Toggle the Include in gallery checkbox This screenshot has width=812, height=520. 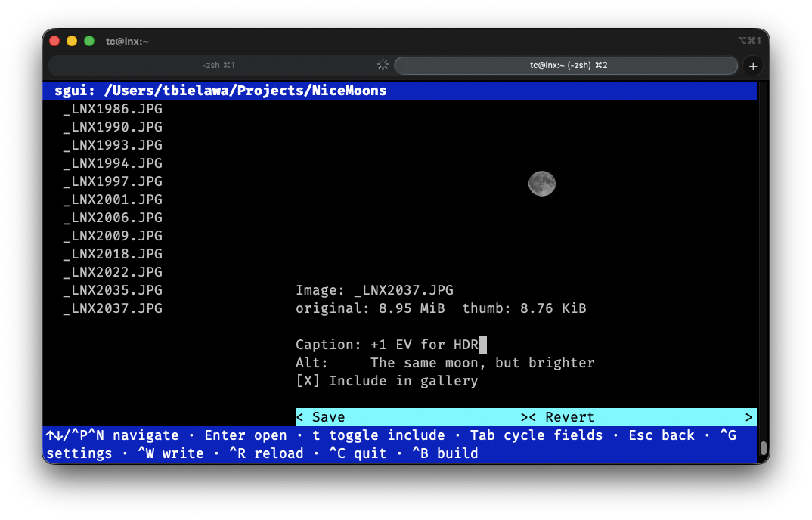pos(308,381)
